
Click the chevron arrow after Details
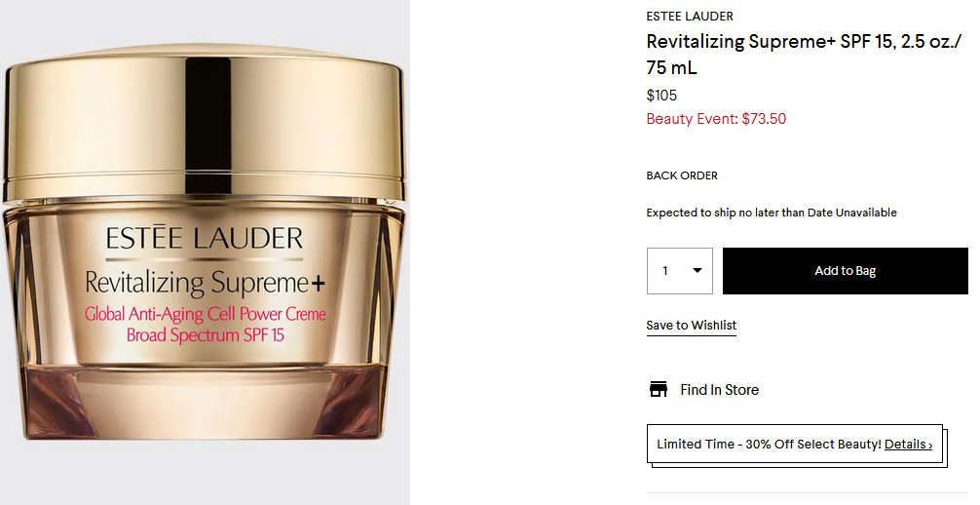[x=930, y=446]
